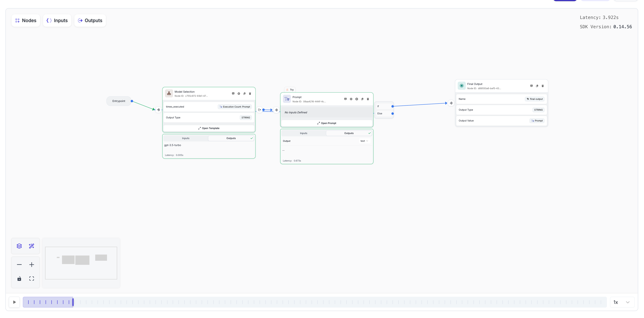Viewport: 644px width, 318px height.
Task: Click the execution timeline scrubber handle
Action: coord(73,302)
